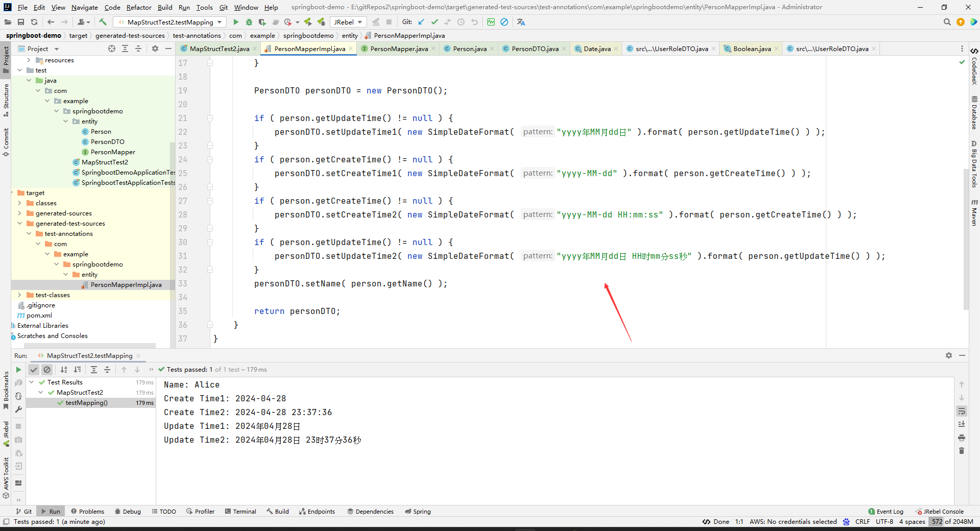Click the Debug bug icon in main toolbar
This screenshot has width=980, height=531.
click(249, 22)
